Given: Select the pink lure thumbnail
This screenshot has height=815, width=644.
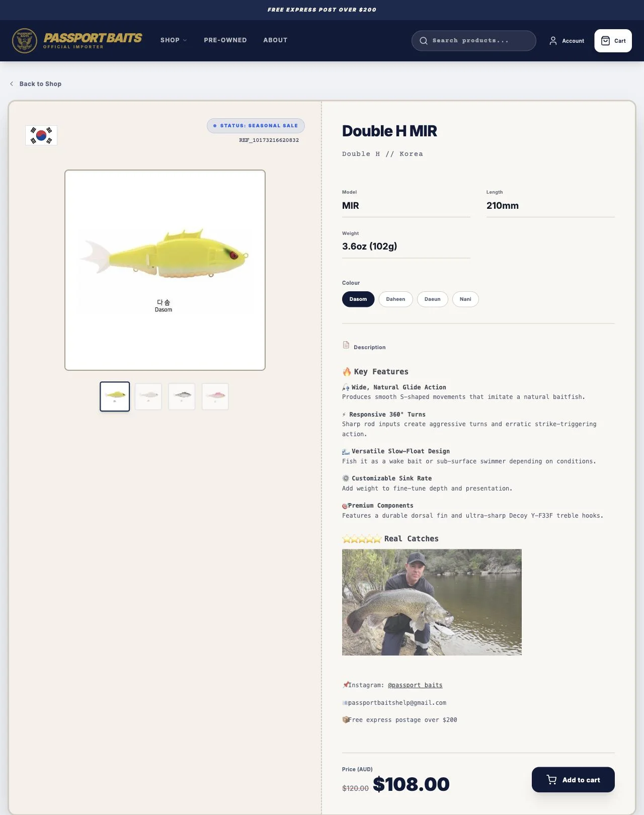Looking at the screenshot, I should (x=215, y=396).
